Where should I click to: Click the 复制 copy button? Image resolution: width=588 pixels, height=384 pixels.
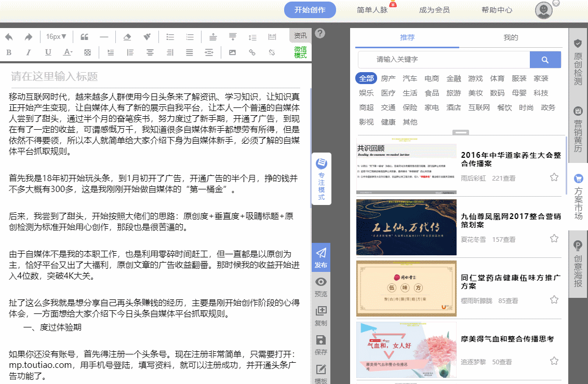321,316
